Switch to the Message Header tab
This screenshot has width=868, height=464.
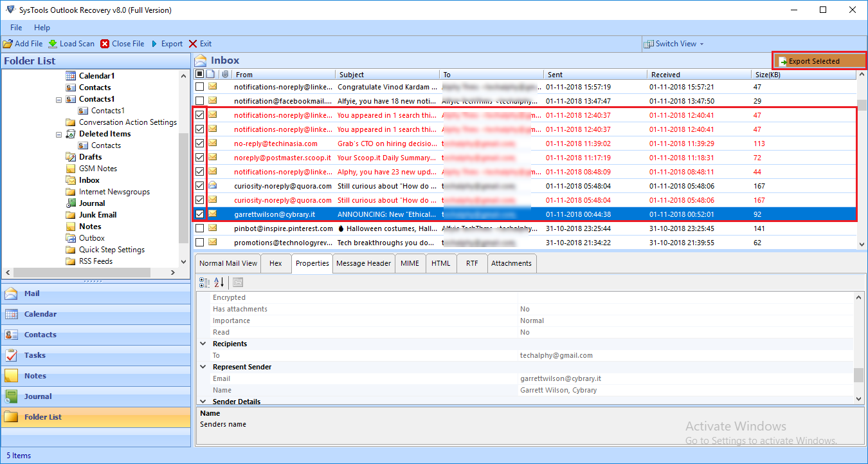coord(363,263)
